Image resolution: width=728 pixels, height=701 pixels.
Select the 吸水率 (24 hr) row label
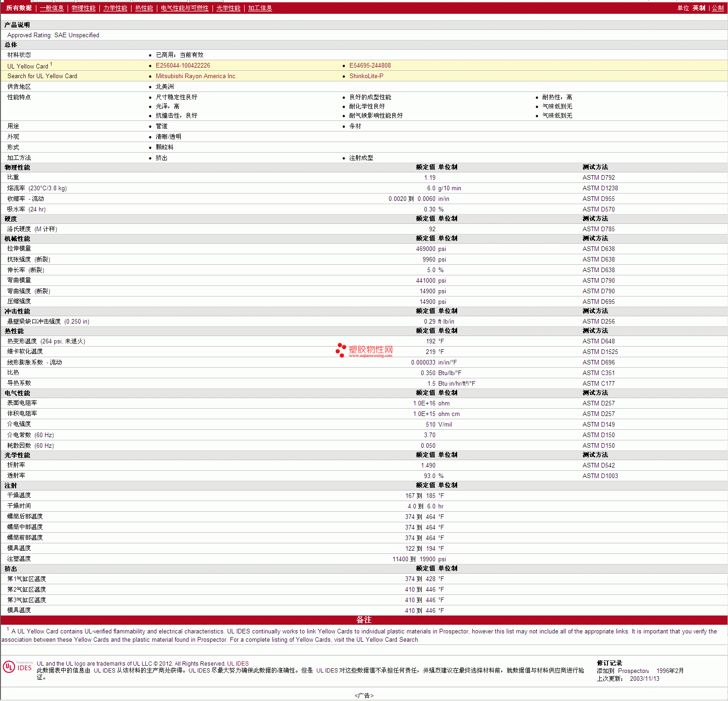[x=27, y=210]
